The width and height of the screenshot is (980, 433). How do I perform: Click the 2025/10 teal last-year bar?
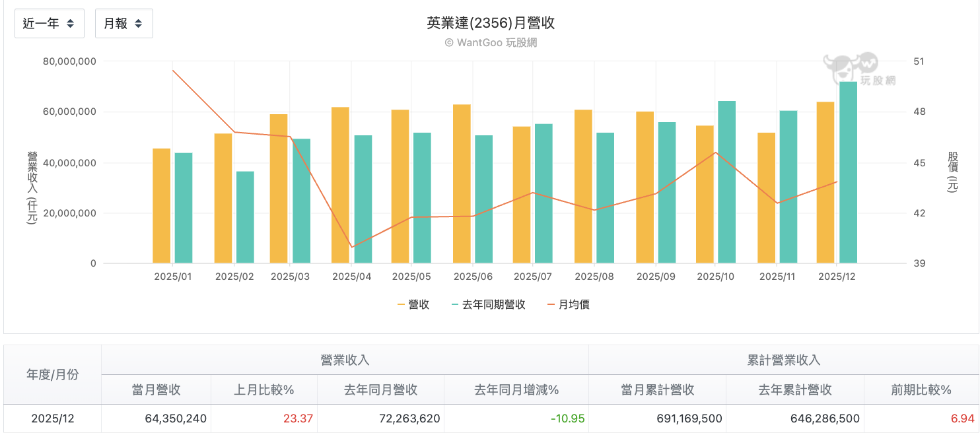click(726, 182)
